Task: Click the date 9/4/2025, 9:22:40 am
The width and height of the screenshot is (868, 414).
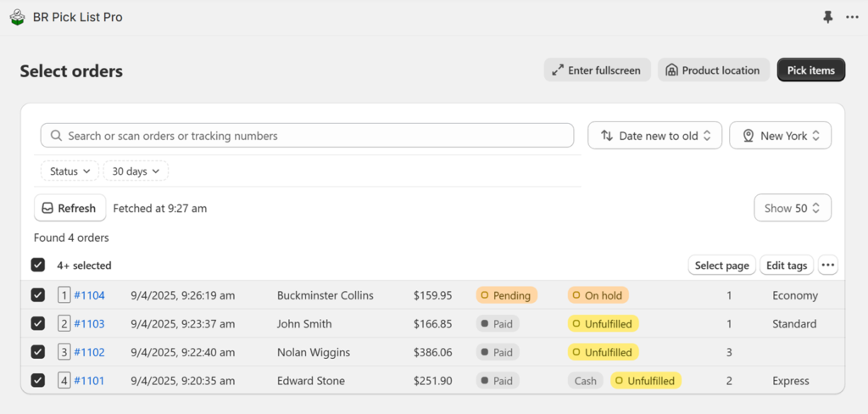Action: tap(183, 352)
